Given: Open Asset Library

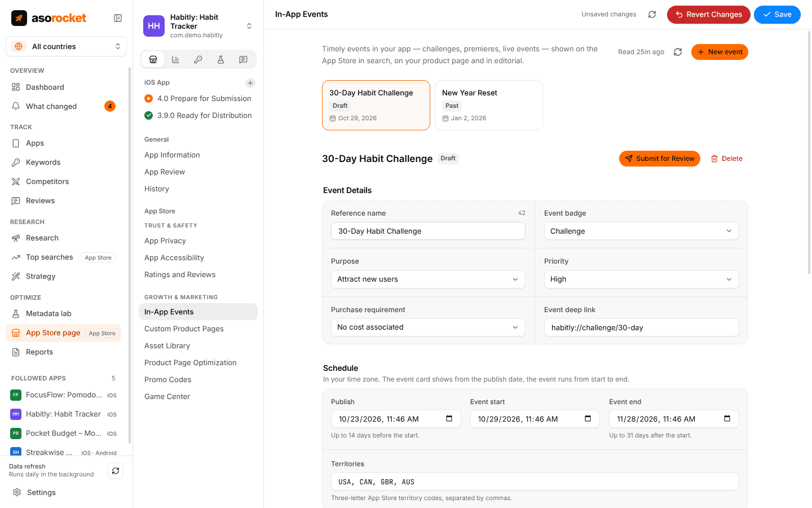Looking at the screenshot, I should tap(198, 345).
